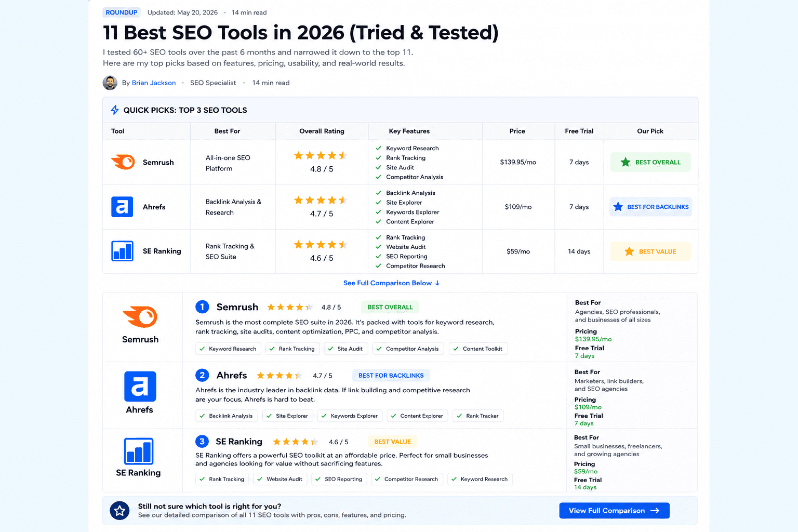
Task: Click the BEST OVERALL badge in table
Action: tap(650, 162)
